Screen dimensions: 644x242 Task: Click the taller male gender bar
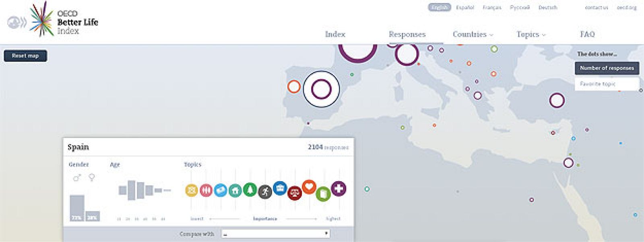(77, 208)
